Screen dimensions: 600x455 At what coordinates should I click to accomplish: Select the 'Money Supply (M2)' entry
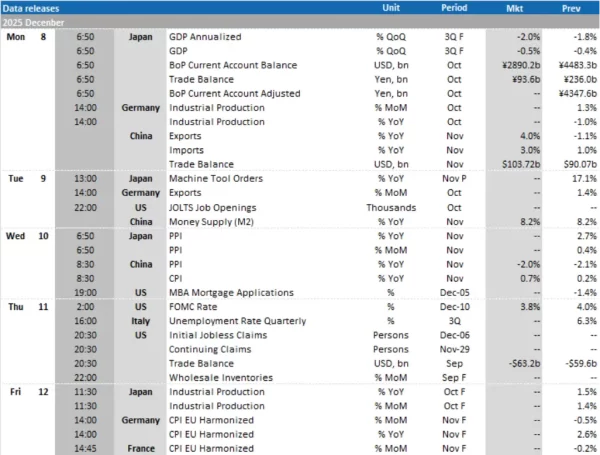(x=214, y=222)
